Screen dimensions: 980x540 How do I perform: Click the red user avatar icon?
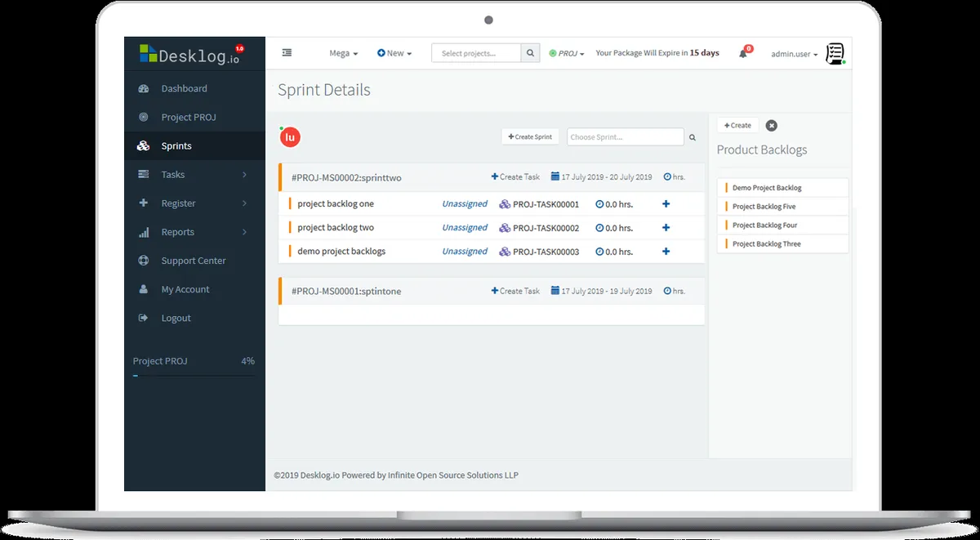290,137
